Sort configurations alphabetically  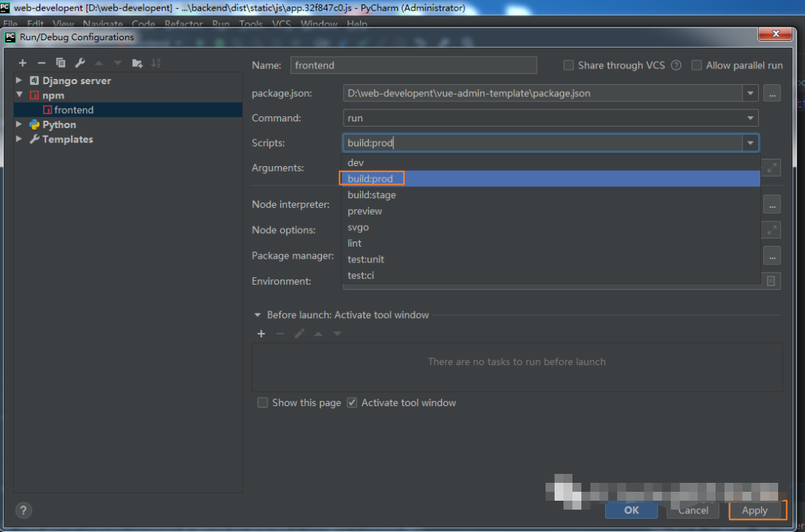[x=156, y=63]
